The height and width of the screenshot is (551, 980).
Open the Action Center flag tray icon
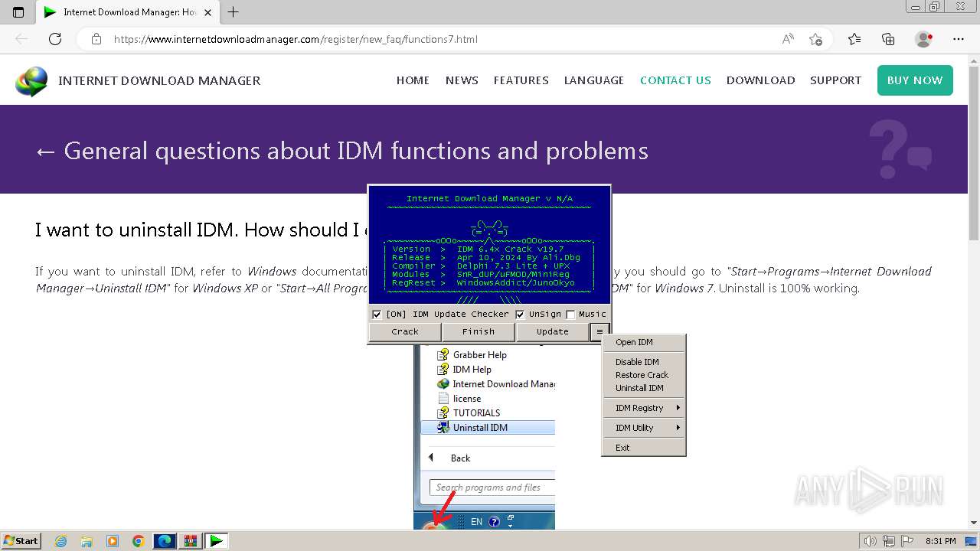(x=907, y=541)
